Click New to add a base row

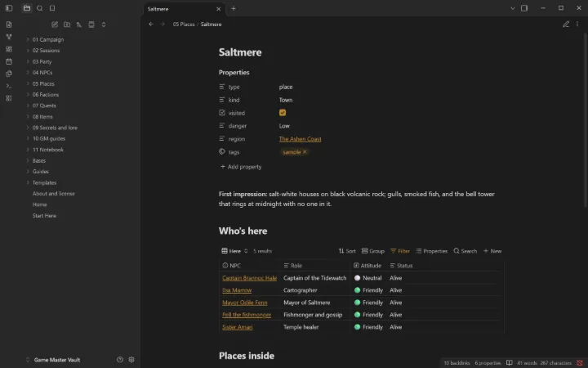(x=492, y=251)
